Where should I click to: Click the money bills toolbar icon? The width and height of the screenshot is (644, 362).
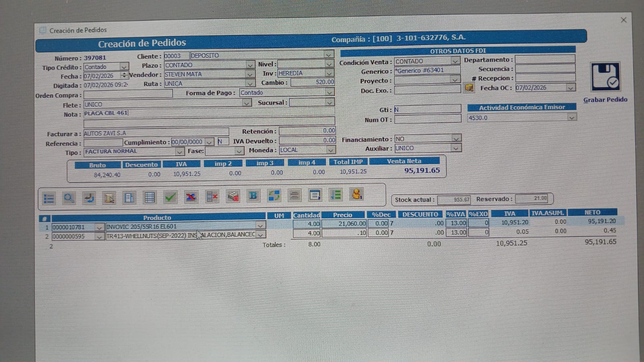[233, 196]
